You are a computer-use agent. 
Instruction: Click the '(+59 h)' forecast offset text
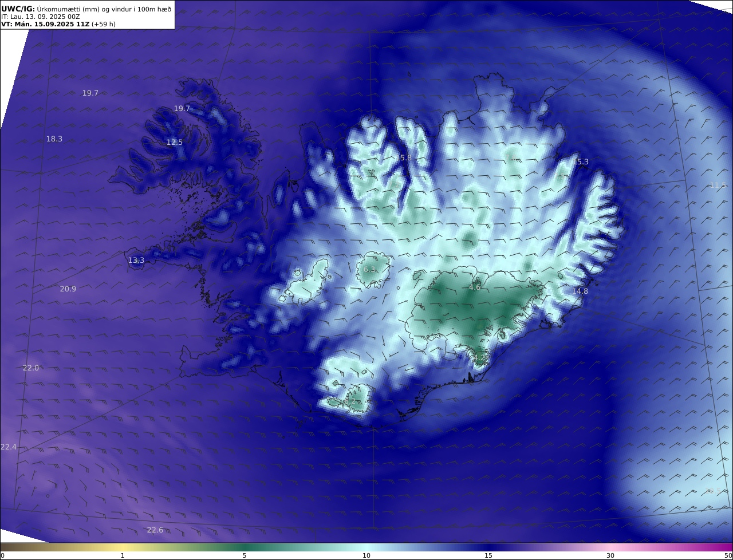point(104,24)
